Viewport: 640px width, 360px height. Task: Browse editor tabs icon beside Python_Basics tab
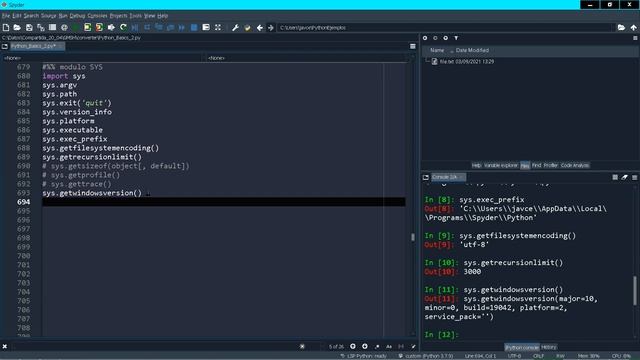(x=5, y=47)
